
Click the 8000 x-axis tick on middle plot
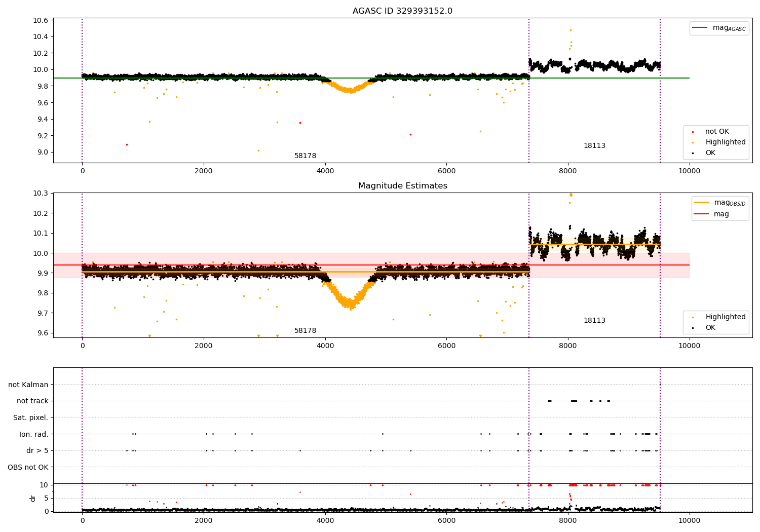coord(568,346)
